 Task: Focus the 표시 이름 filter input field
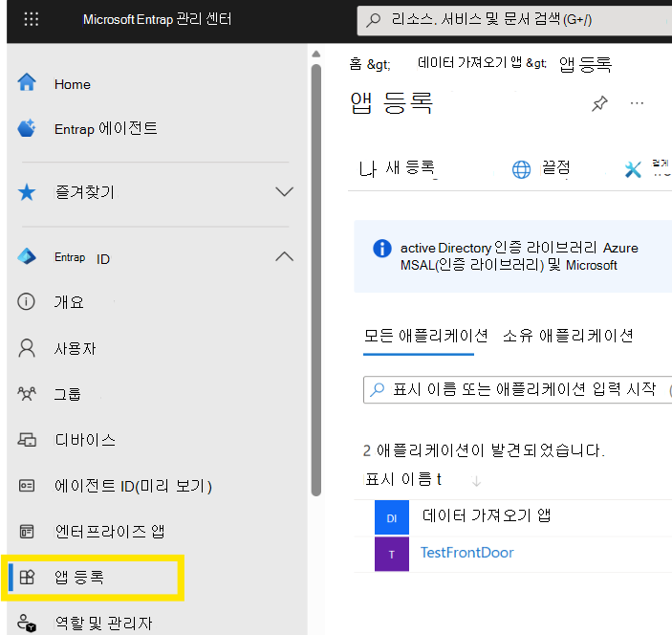click(x=517, y=389)
